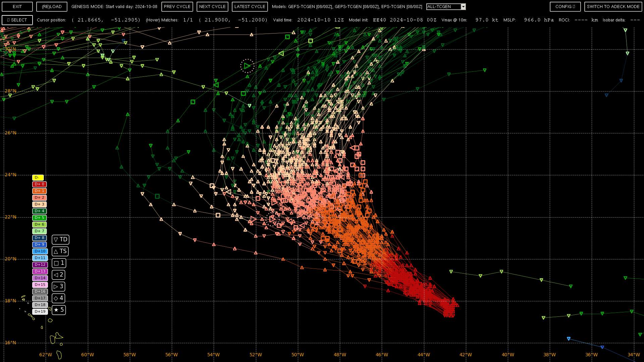The height and width of the screenshot is (362, 644).
Task: Click the TS up-triangle symbol legend
Action: [x=60, y=251]
